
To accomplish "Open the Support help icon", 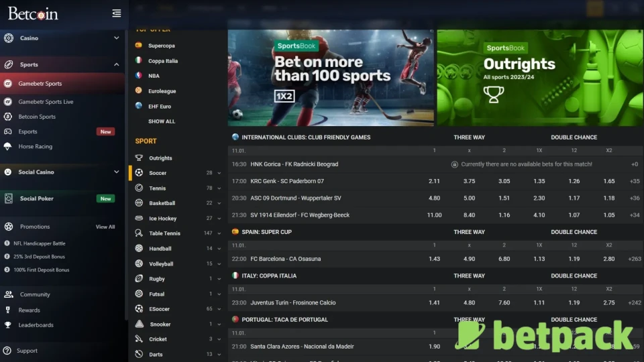I will [7, 351].
